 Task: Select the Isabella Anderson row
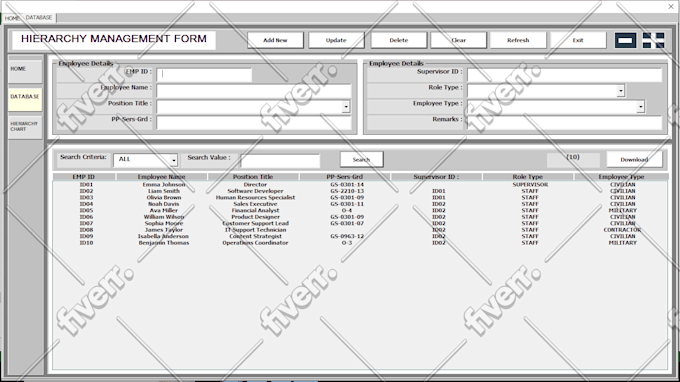pyautogui.click(x=360, y=237)
